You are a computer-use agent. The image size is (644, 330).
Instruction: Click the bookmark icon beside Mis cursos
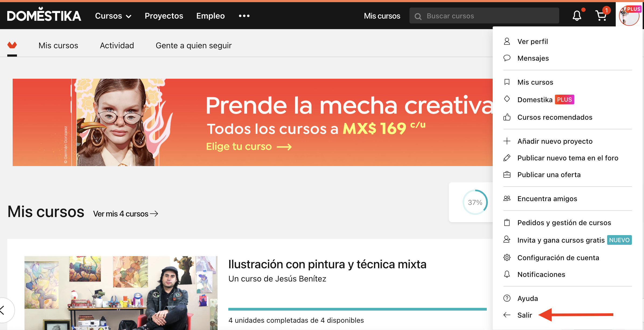click(x=507, y=82)
